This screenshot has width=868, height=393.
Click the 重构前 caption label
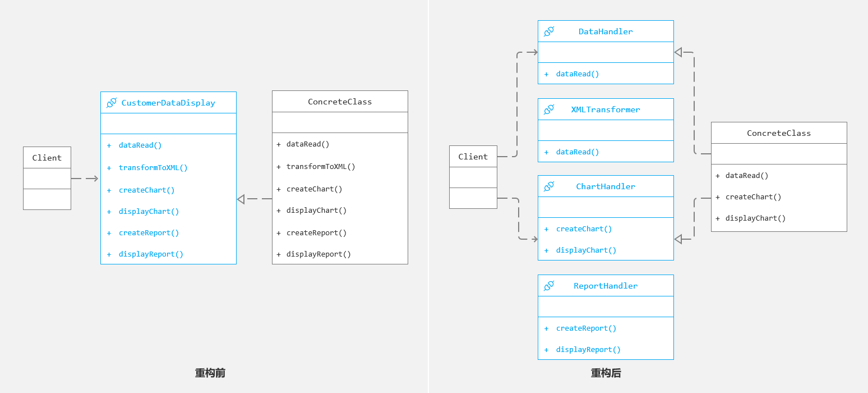tap(210, 373)
